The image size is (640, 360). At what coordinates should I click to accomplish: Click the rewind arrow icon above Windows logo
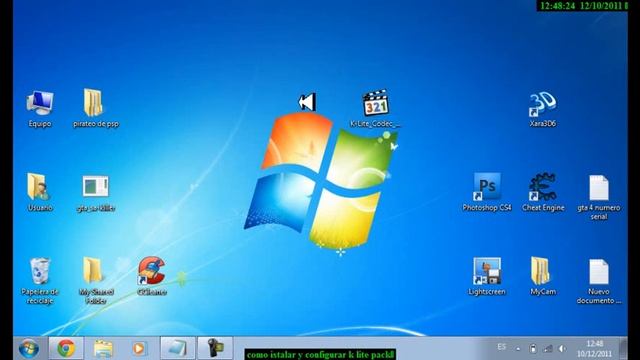coord(307,102)
